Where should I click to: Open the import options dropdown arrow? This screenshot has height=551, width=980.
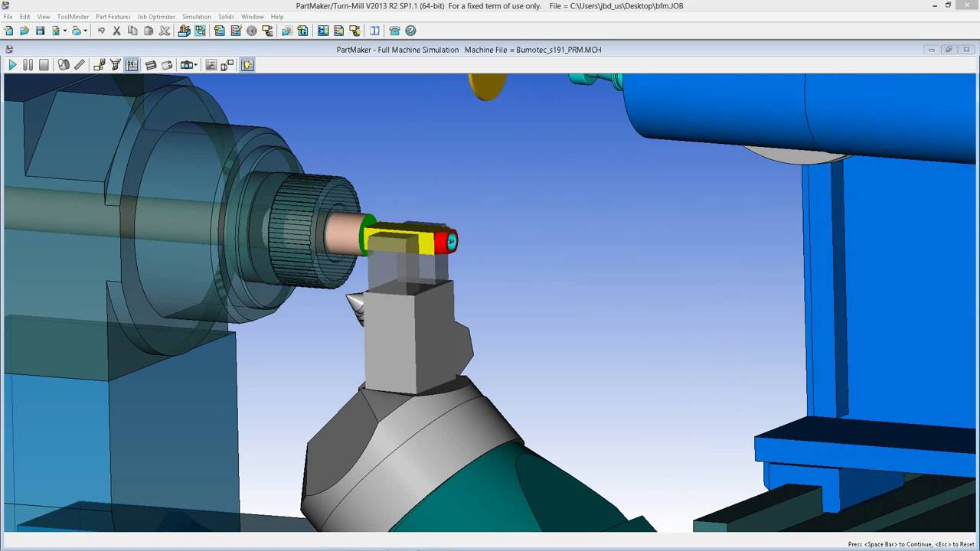[x=65, y=31]
